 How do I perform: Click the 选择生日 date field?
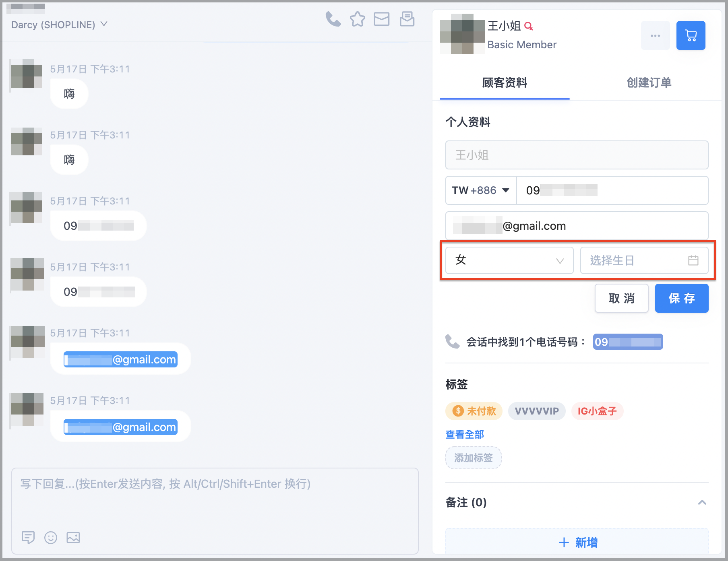click(x=644, y=260)
